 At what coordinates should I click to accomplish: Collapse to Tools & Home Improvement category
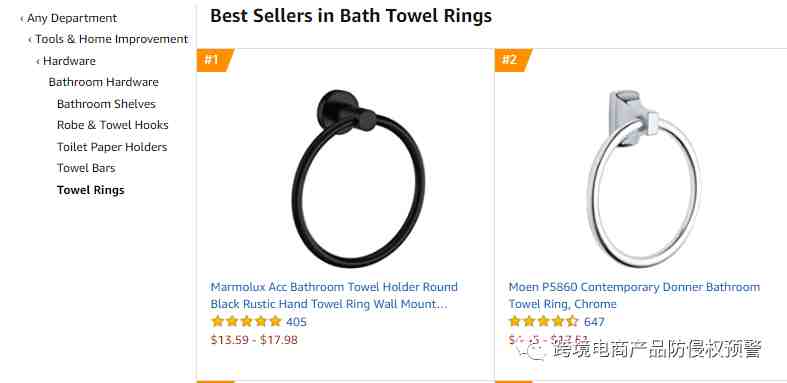[111, 39]
